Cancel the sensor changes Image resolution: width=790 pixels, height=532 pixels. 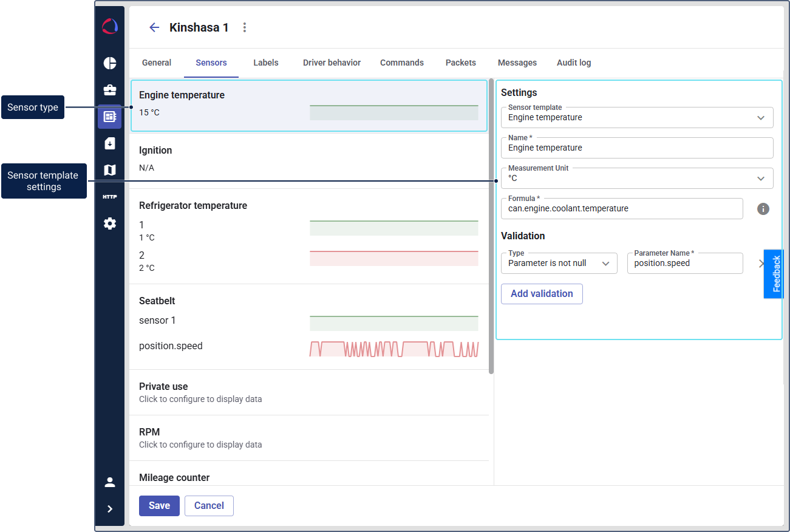[x=209, y=506]
